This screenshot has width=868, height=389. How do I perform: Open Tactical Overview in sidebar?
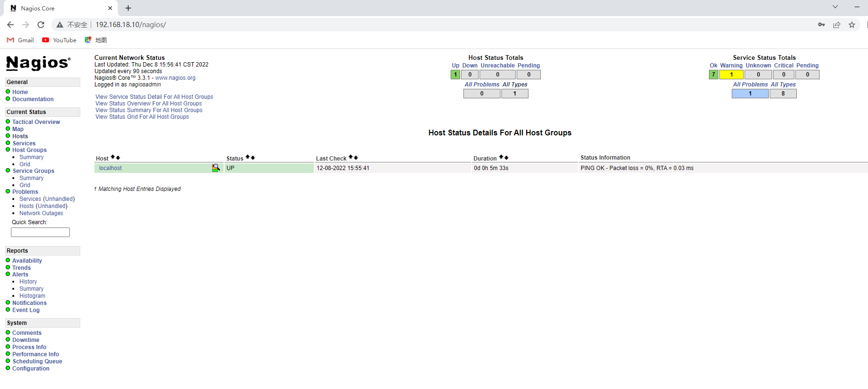point(36,122)
